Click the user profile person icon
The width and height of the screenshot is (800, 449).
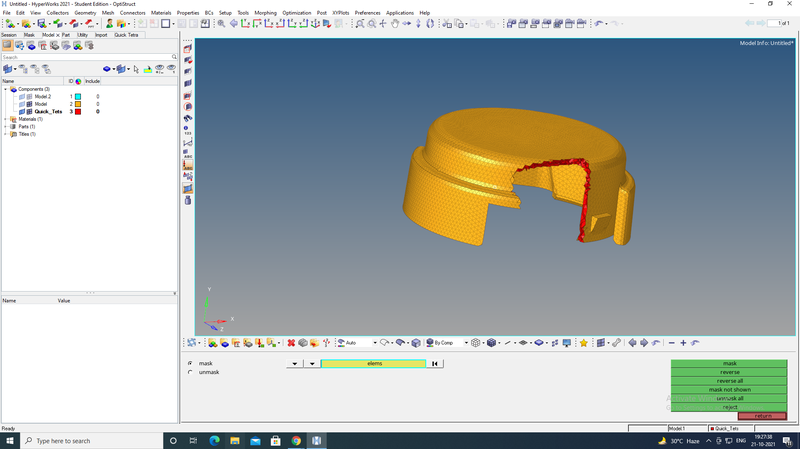pyautogui.click(x=109, y=23)
